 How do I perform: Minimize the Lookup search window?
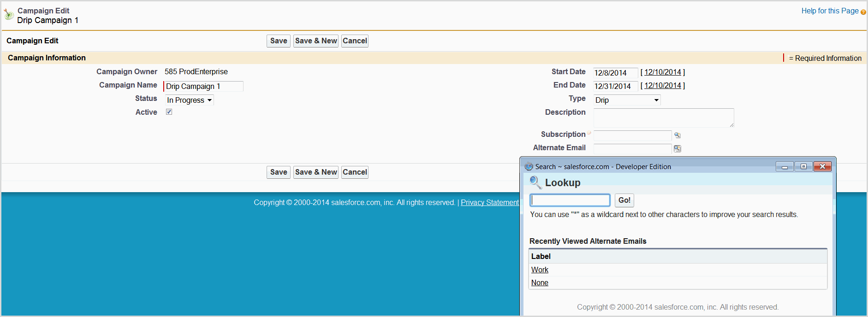coord(785,167)
